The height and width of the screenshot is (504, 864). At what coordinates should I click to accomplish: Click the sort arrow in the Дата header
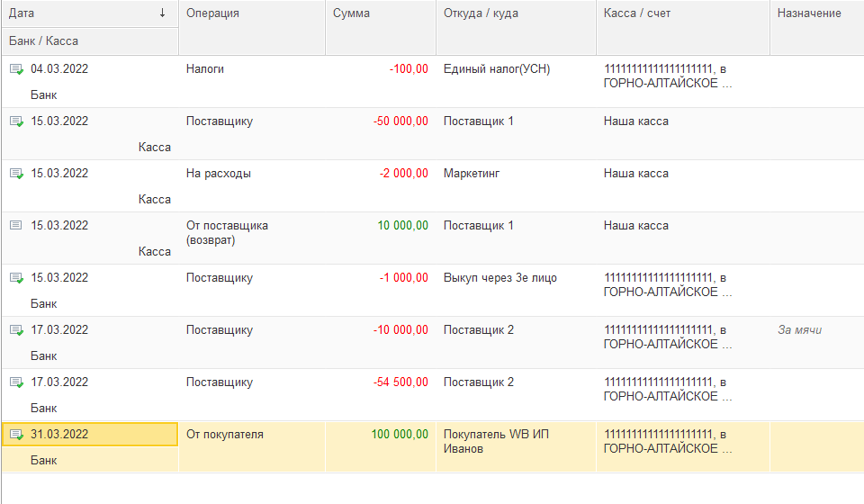(x=162, y=13)
